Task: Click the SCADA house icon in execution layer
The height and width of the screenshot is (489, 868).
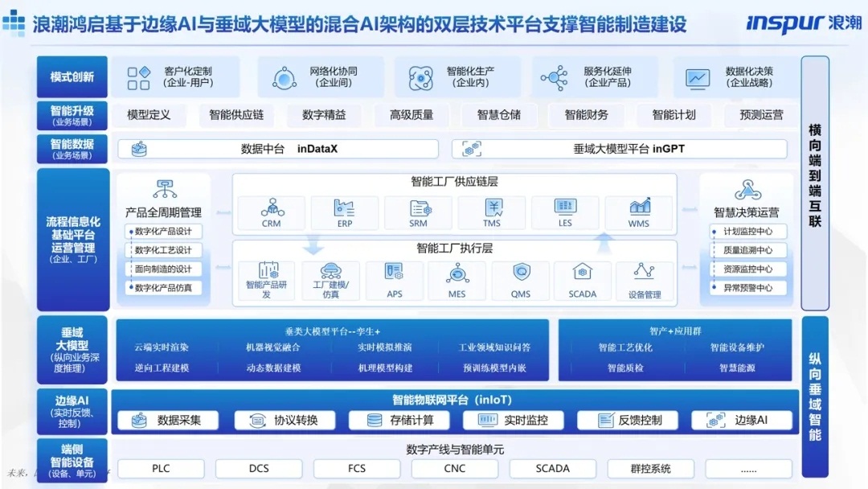Action: click(x=582, y=272)
